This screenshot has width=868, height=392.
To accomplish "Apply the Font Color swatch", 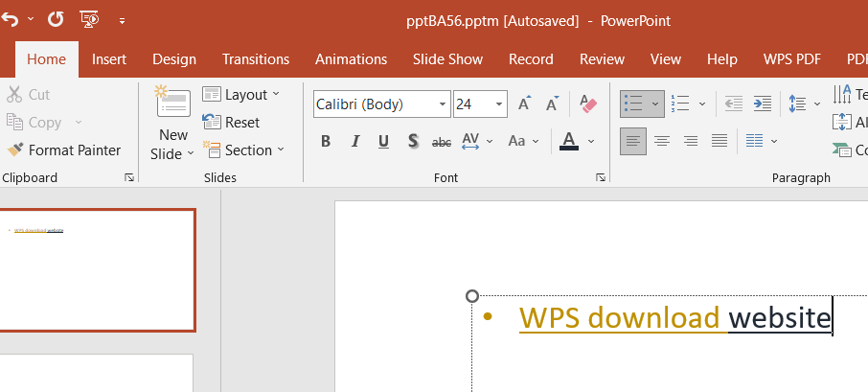I will point(569,141).
